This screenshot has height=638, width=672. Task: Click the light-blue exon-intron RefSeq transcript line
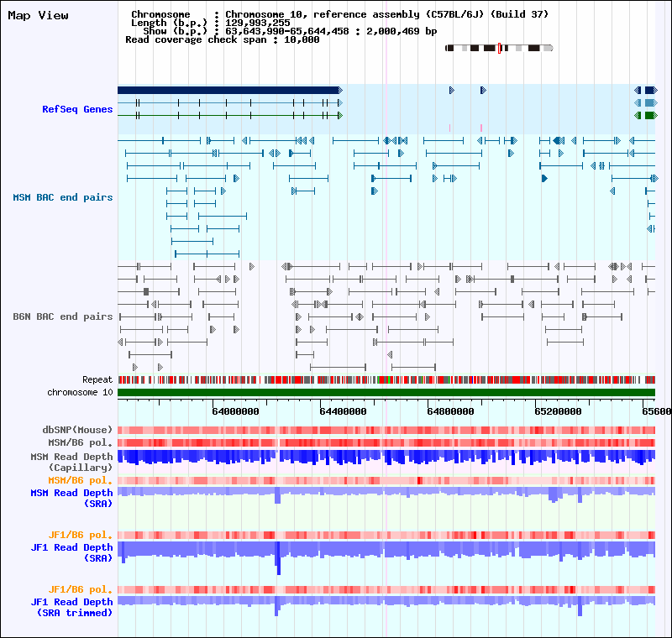[x=230, y=102]
